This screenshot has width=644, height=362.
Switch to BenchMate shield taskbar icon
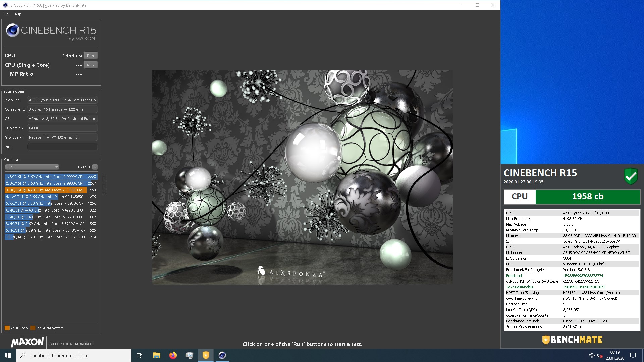coord(206,355)
